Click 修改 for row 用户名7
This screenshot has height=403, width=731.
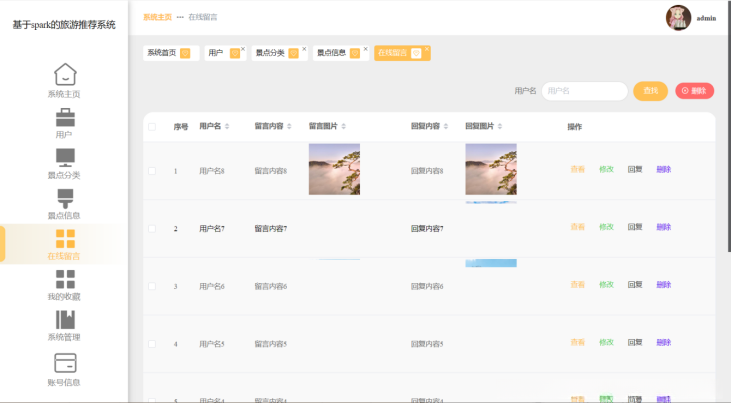(x=607, y=227)
